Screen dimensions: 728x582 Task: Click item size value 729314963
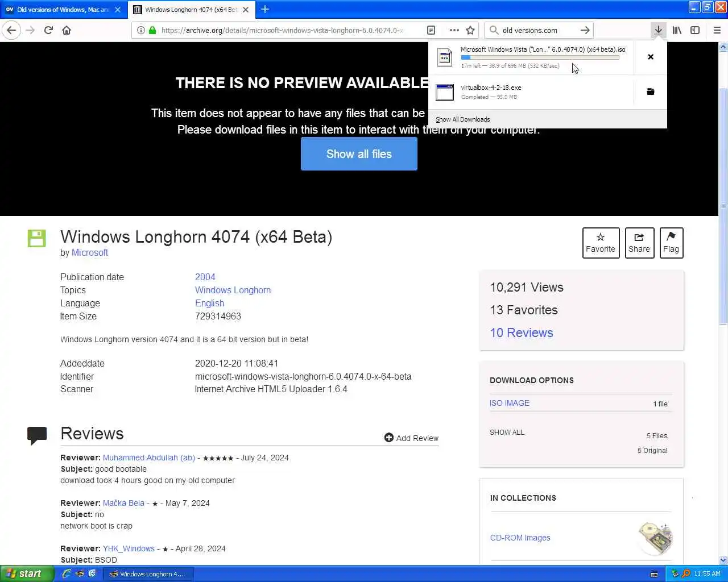click(x=218, y=316)
